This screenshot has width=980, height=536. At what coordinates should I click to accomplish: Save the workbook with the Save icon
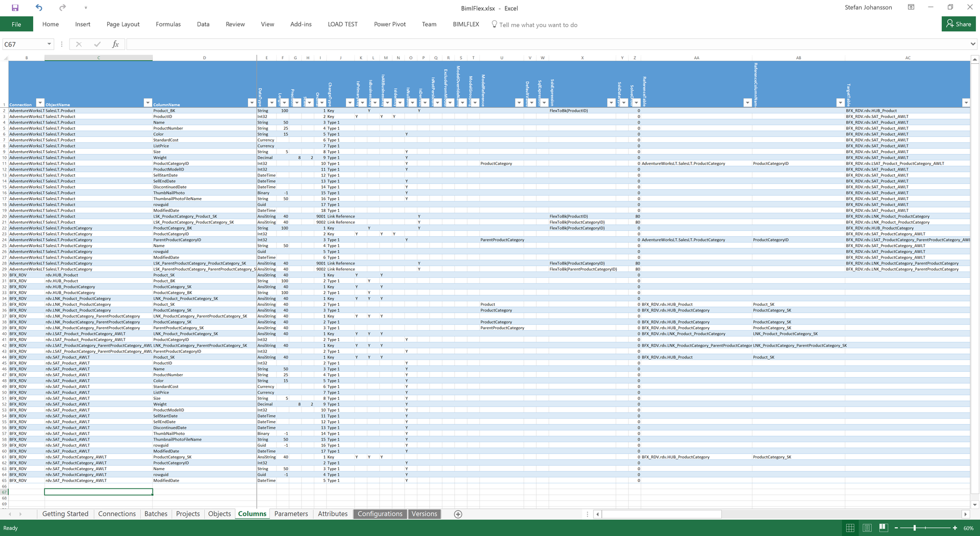[x=15, y=8]
